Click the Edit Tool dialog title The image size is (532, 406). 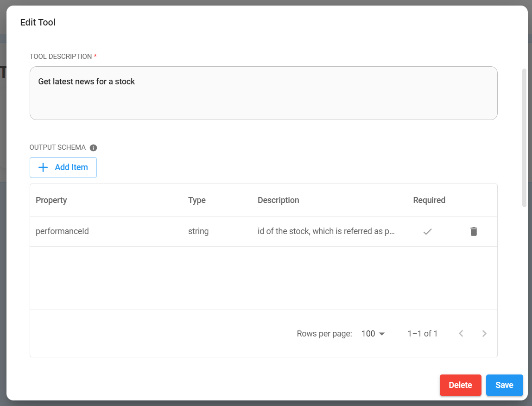[38, 22]
